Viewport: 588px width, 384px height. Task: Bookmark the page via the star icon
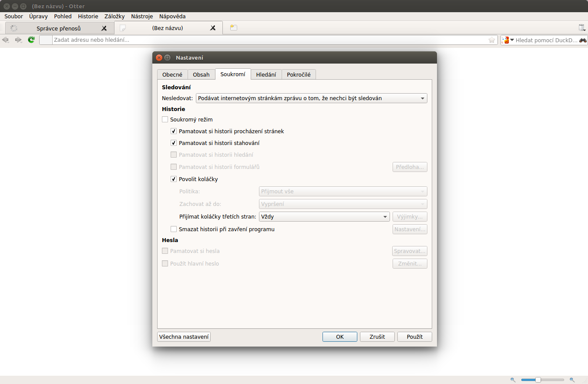coord(492,40)
